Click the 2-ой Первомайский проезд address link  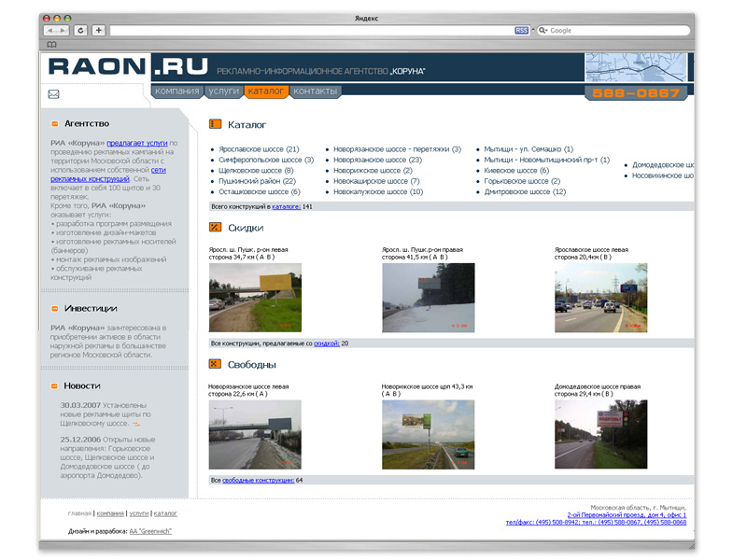point(627,515)
